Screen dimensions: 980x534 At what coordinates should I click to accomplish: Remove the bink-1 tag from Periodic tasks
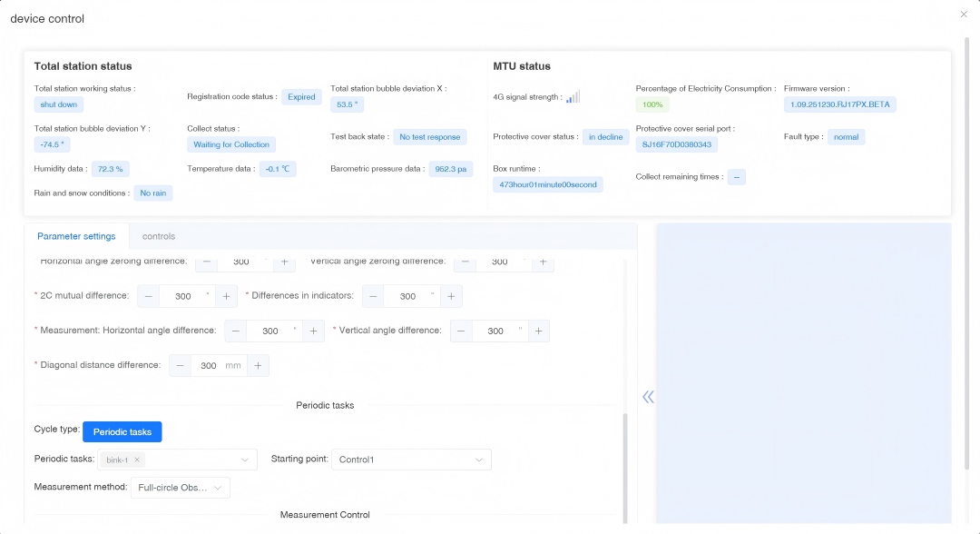coord(136,460)
